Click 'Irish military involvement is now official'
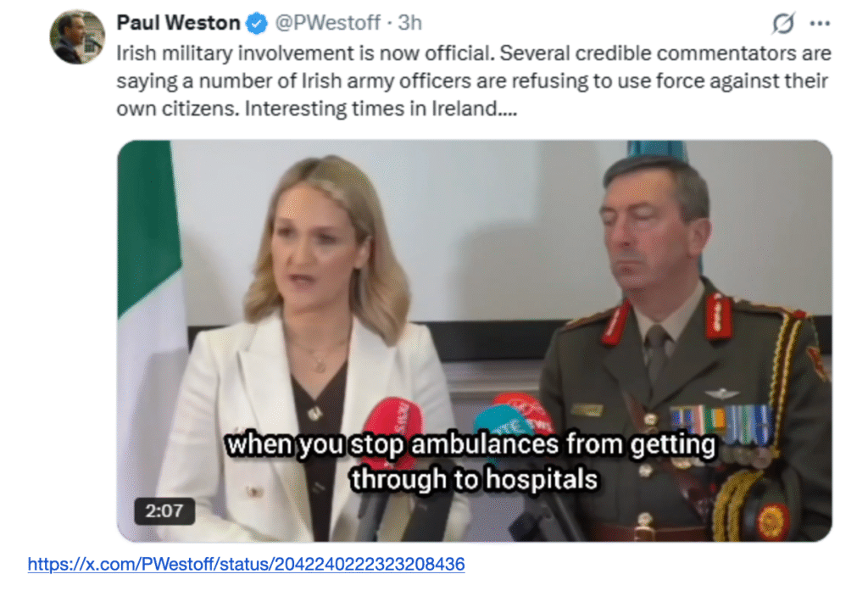 pyautogui.click(x=305, y=53)
